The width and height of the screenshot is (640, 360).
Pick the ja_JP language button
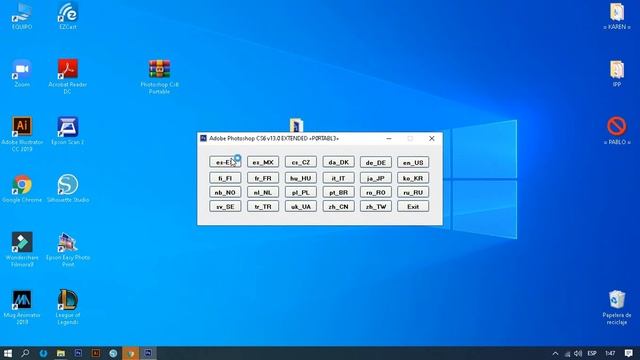pyautogui.click(x=376, y=178)
